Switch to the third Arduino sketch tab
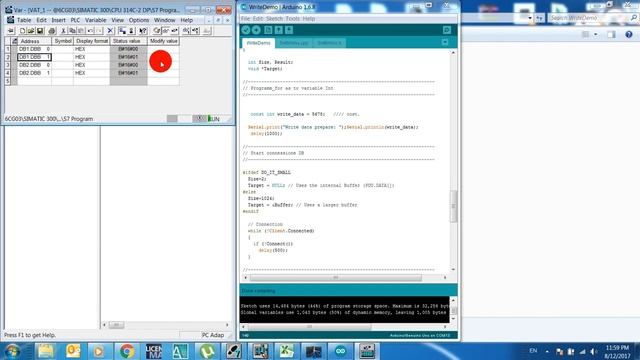This screenshot has width=640, height=360. click(329, 43)
